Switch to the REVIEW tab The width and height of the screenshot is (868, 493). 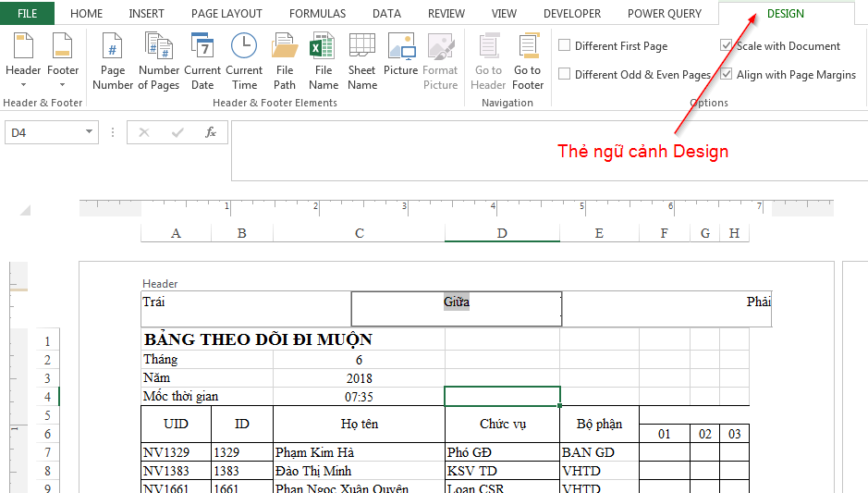click(x=446, y=13)
